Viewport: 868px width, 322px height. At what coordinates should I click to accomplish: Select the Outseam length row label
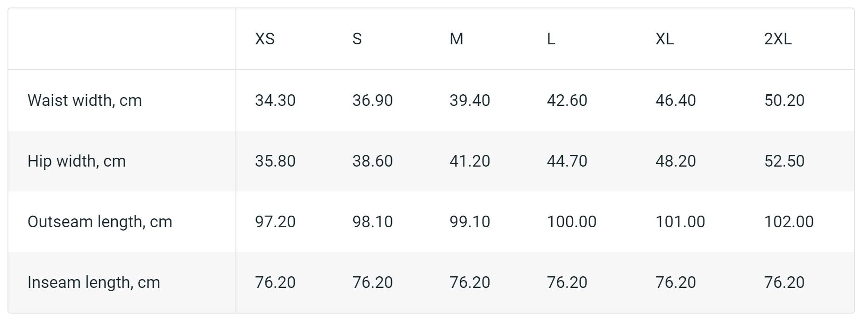tap(100, 222)
